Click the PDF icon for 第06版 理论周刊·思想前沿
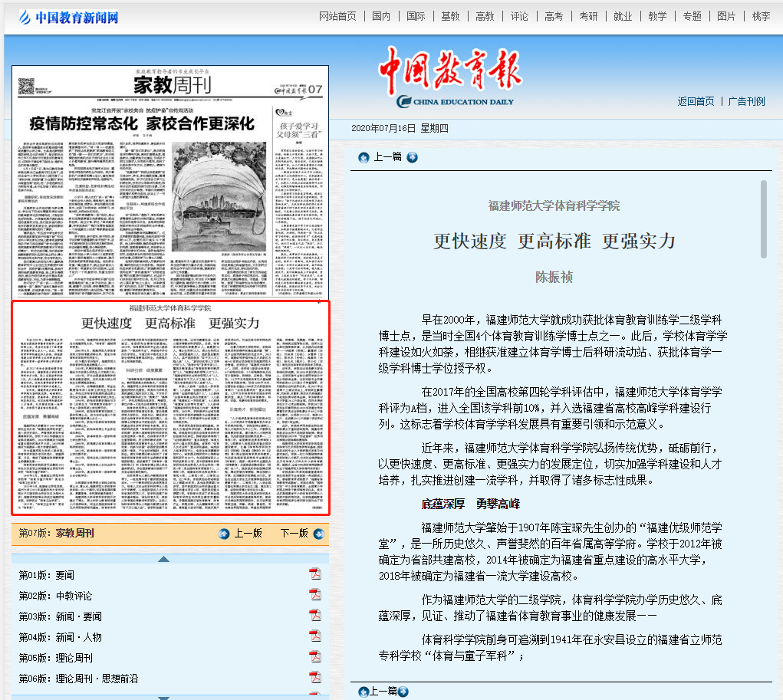783x700 pixels. coord(314,679)
